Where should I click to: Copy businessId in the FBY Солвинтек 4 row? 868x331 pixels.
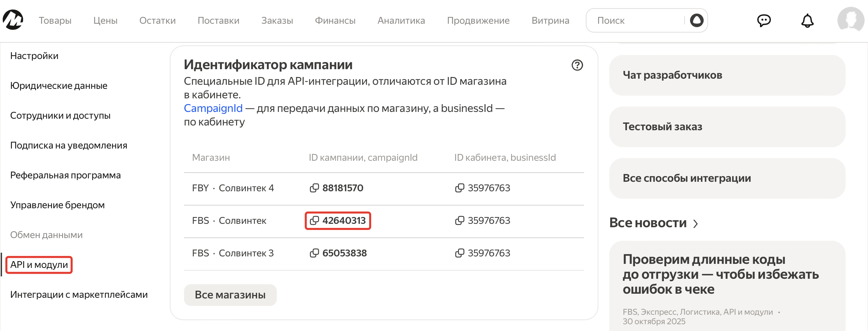pos(459,188)
